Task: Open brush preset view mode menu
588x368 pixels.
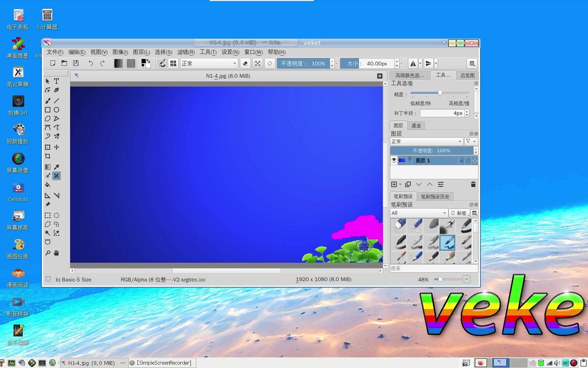Action: click(474, 213)
